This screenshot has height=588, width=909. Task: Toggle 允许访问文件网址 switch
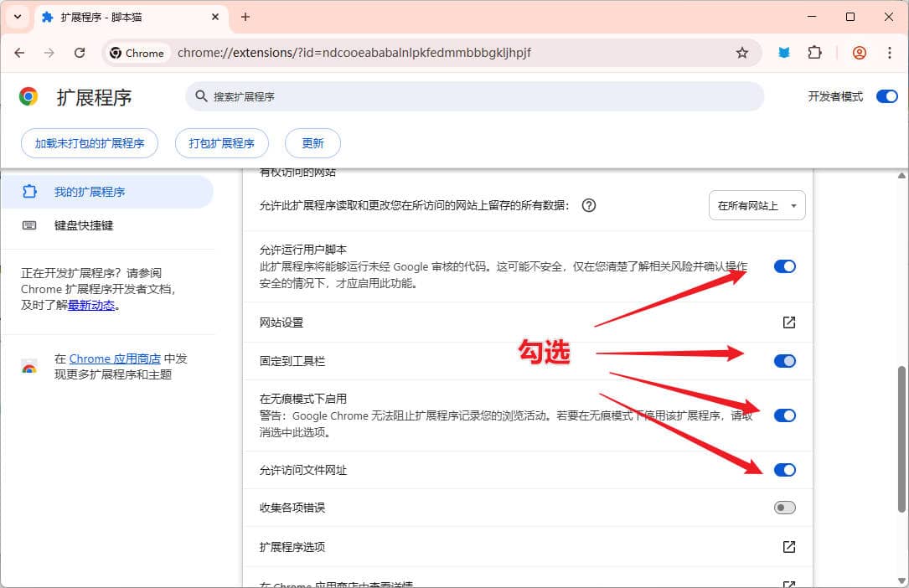coord(784,470)
